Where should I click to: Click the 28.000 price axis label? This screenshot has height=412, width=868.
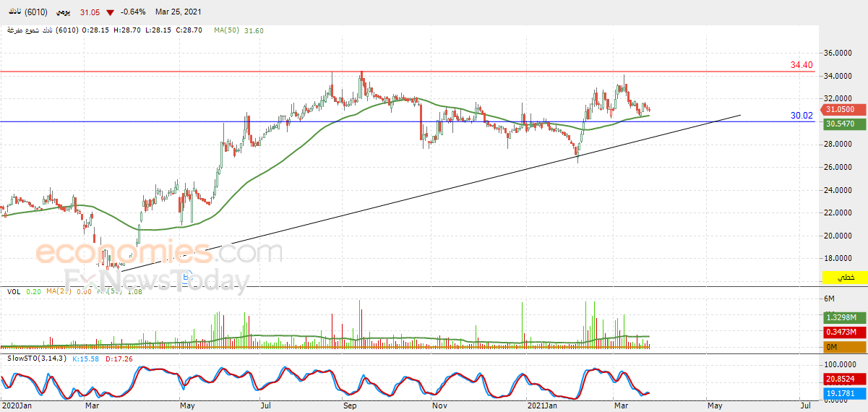coord(838,145)
